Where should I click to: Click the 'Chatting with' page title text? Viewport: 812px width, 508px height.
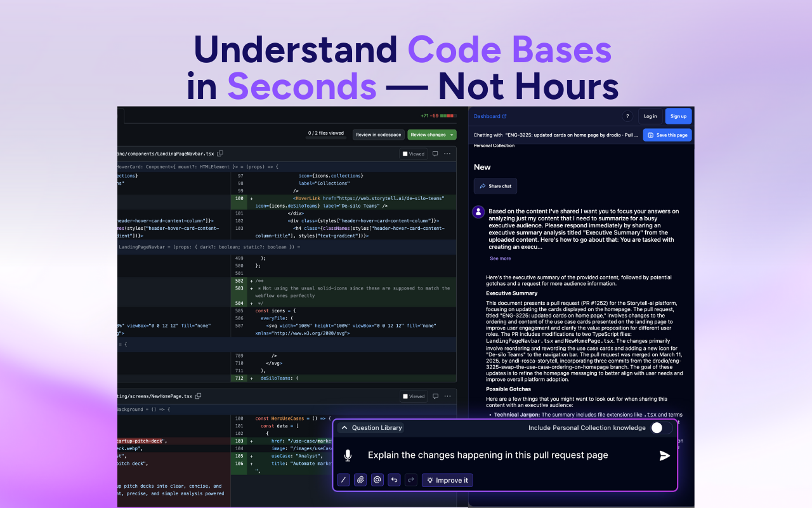click(x=556, y=135)
